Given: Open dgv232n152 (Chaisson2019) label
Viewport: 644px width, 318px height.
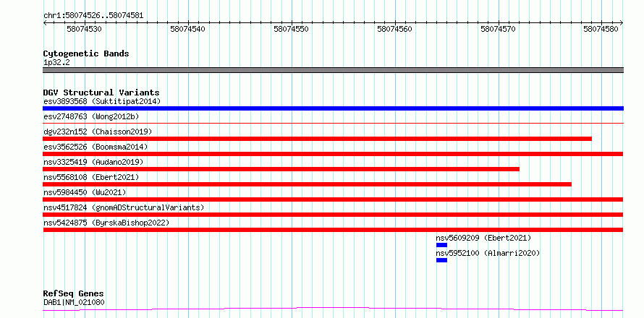Looking at the screenshot, I should [x=98, y=132].
